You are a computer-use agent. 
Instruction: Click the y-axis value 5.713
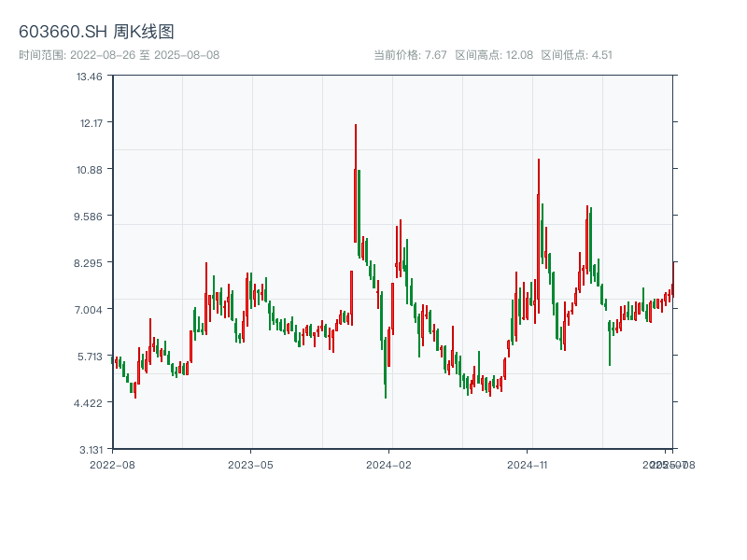point(90,357)
